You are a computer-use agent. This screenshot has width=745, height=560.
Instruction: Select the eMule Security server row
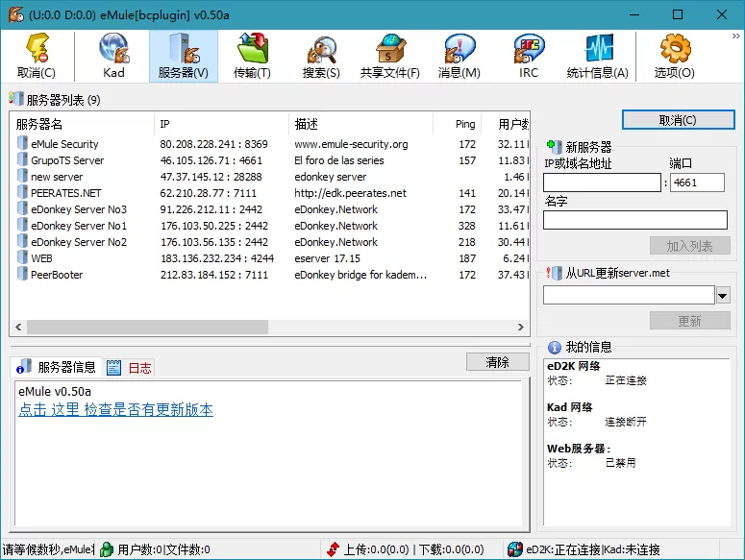[64, 144]
